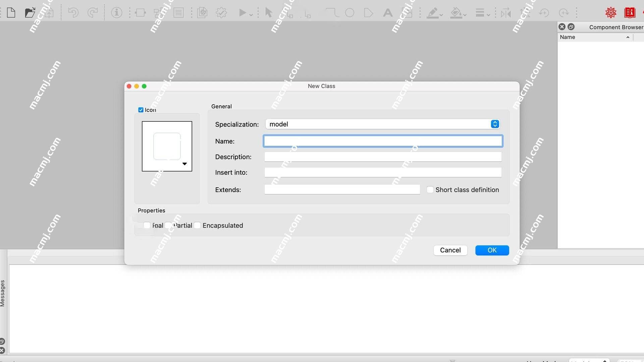Toggle the Final property checkbox
The width and height of the screenshot is (644, 362).
tap(147, 225)
